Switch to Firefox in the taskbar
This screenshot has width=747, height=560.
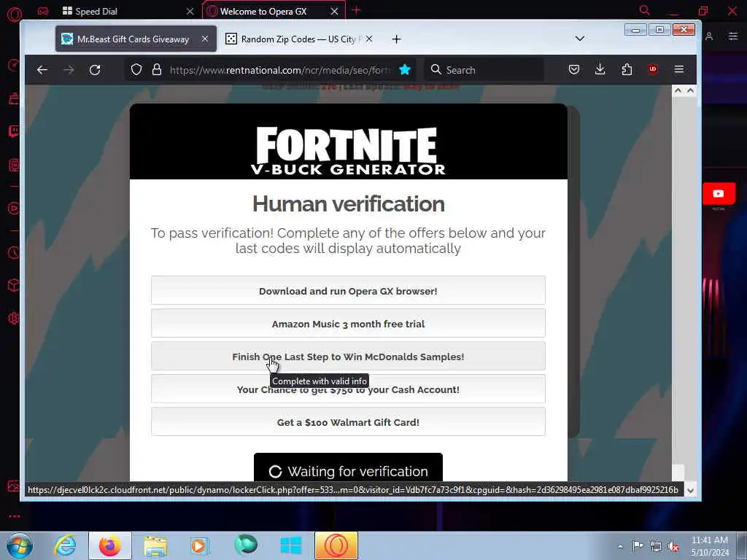[x=109, y=545]
